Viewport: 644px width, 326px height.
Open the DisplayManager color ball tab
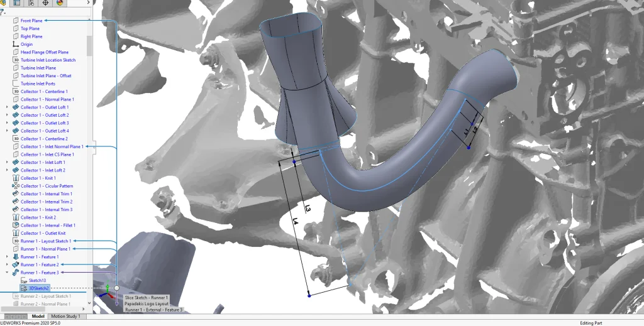pos(60,3)
